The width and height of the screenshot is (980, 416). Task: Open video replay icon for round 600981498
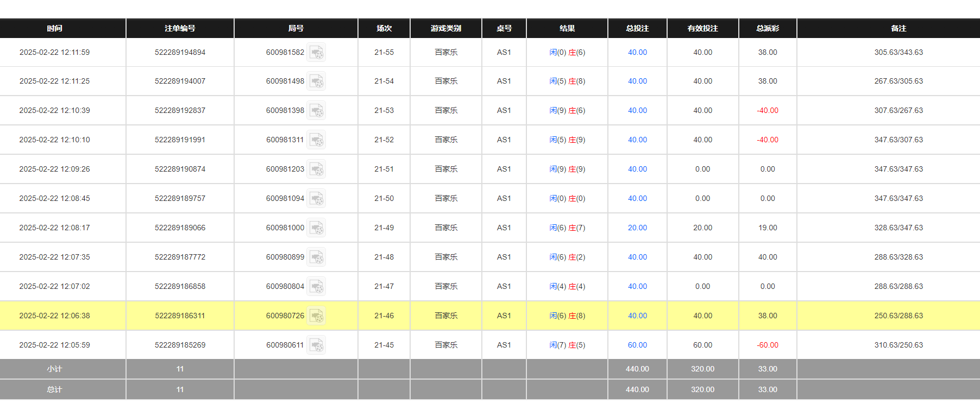pyautogui.click(x=316, y=81)
